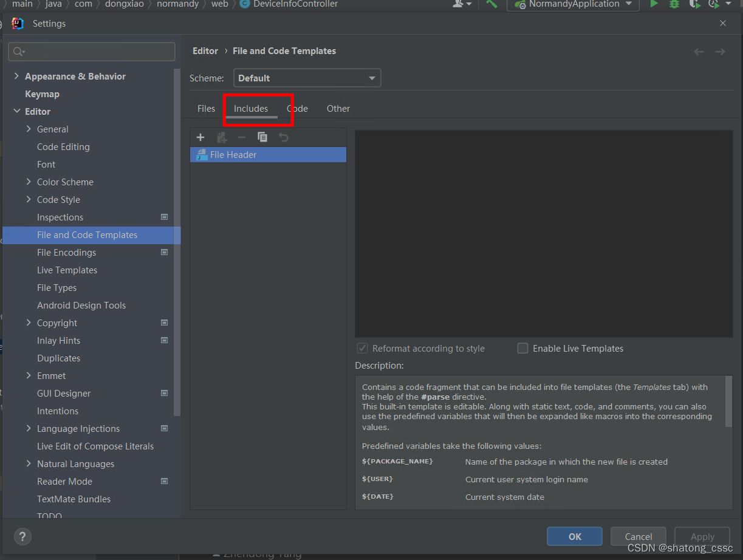Viewport: 743px width, 560px height.
Task: Click the settings tree vertical scrollbar
Action: tap(177, 243)
